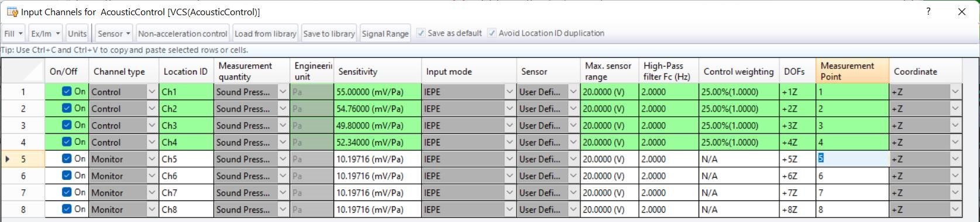Viewport: 980px width, 222px height.
Task: Click the window title bar app icon
Action: point(12,12)
